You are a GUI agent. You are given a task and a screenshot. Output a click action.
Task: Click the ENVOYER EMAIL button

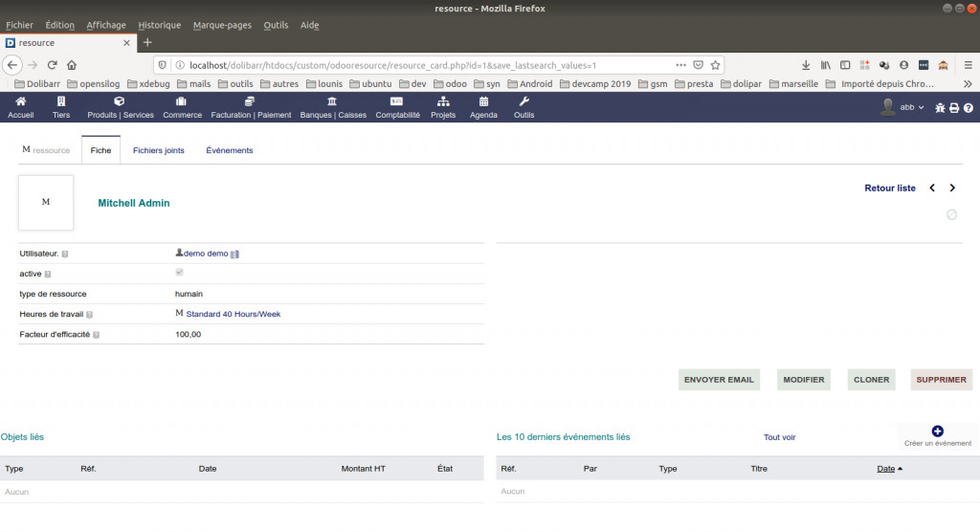pyautogui.click(x=719, y=380)
